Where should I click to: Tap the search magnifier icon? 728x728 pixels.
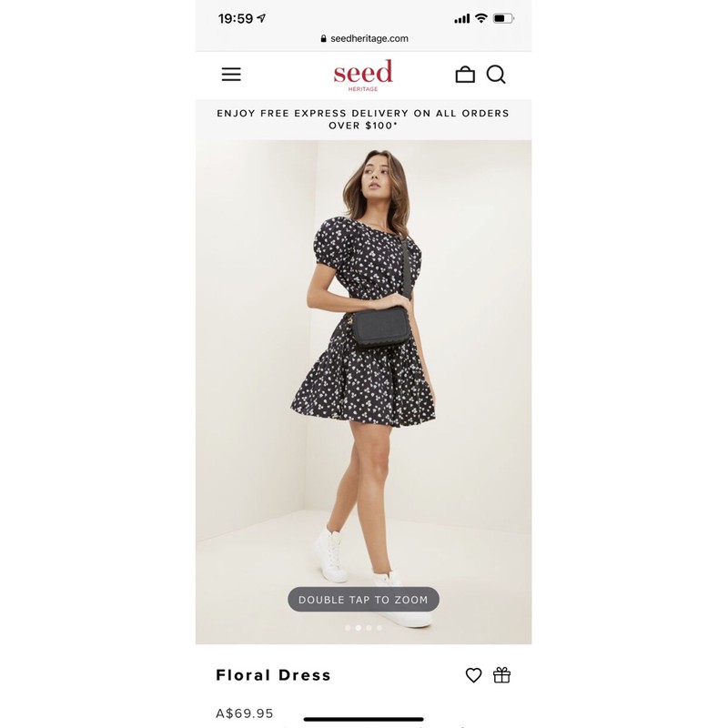coord(496,75)
